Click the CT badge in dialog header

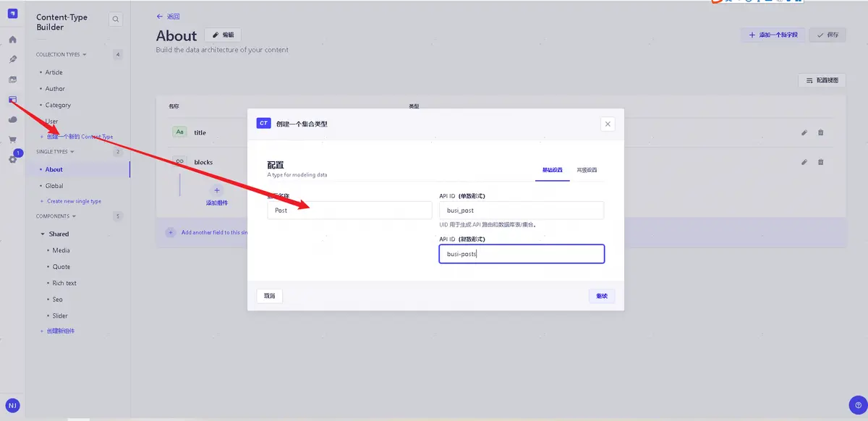(264, 124)
